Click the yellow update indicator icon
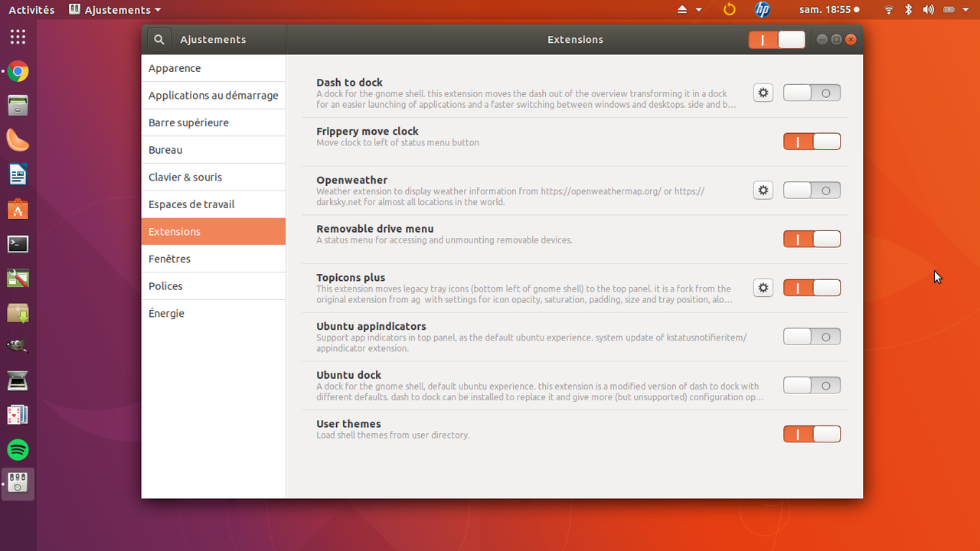This screenshot has width=980, height=551. tap(729, 10)
